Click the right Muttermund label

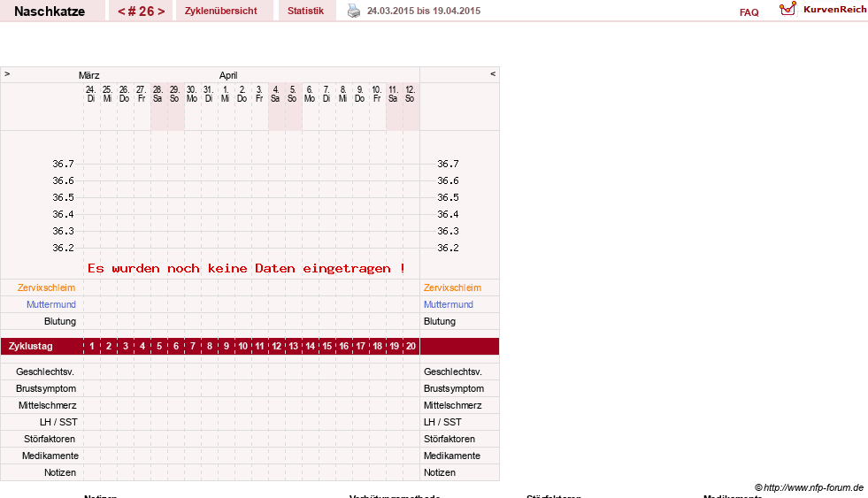click(449, 304)
